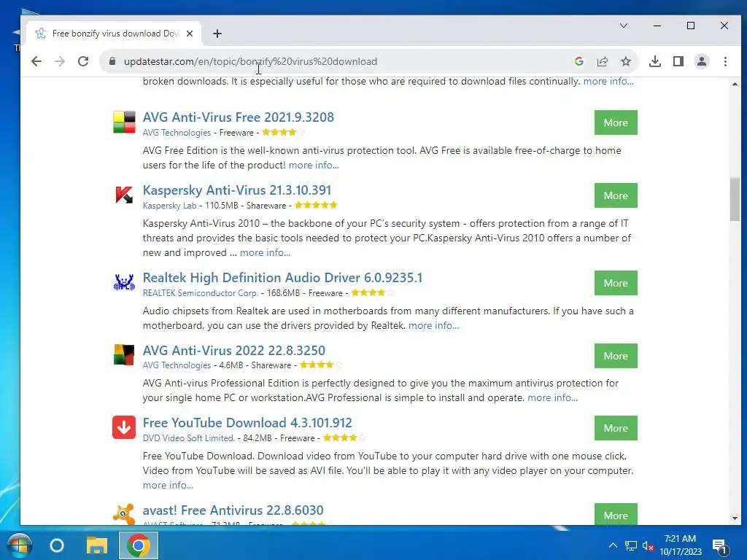Go back using the browser back arrow

coord(36,61)
